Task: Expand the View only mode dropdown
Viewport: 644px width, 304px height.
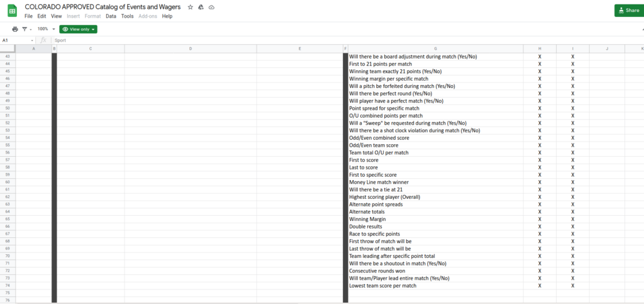Action: point(79,29)
